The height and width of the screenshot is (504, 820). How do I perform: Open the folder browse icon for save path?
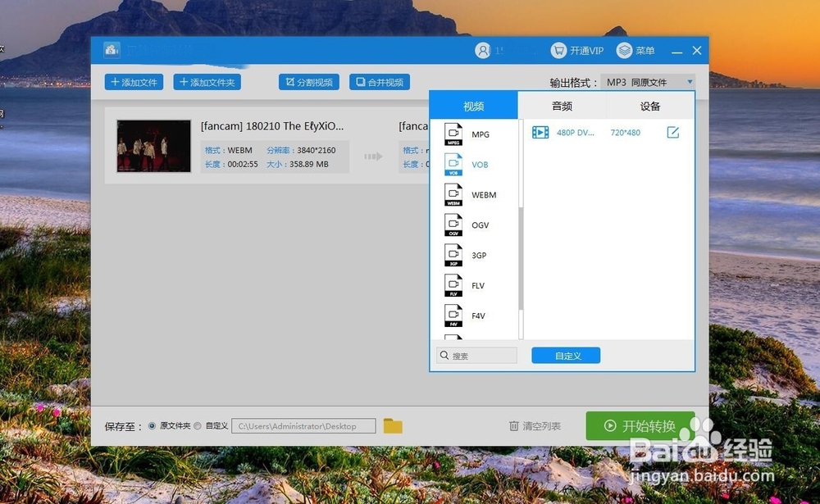pyautogui.click(x=393, y=425)
